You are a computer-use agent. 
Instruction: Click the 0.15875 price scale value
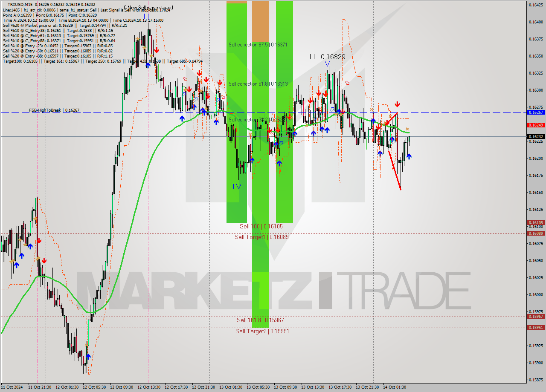[x=535, y=380]
